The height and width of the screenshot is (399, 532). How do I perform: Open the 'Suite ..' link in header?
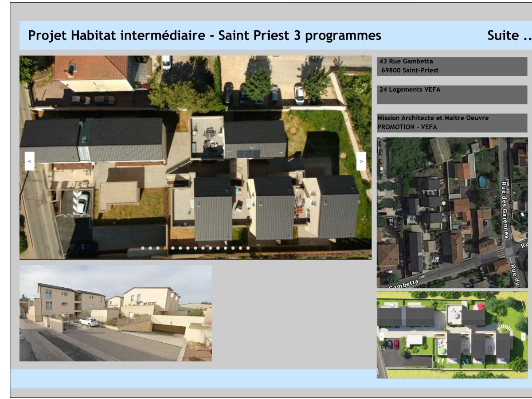(x=509, y=35)
